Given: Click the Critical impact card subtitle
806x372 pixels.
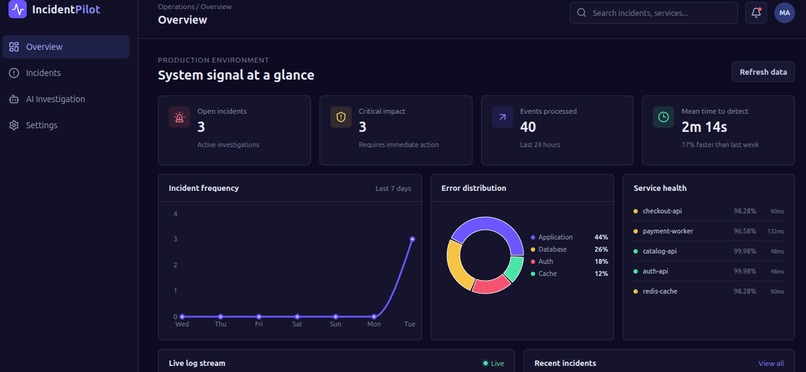Looking at the screenshot, I should tap(399, 145).
